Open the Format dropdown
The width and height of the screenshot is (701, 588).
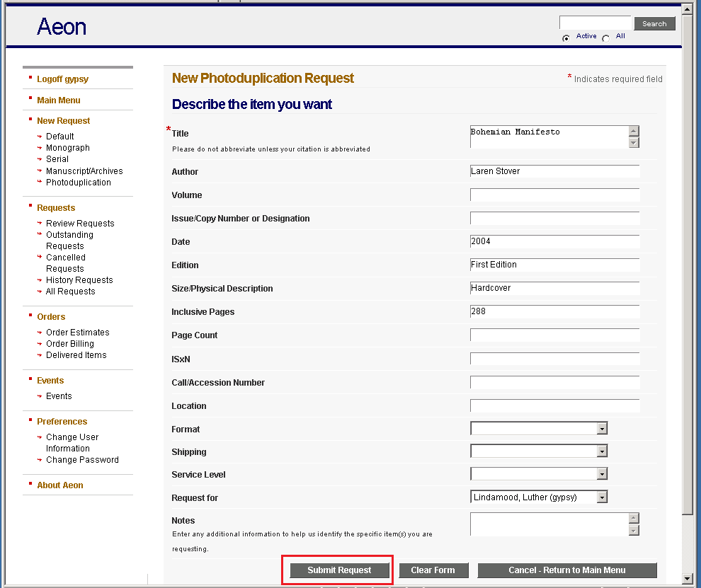tap(539, 428)
